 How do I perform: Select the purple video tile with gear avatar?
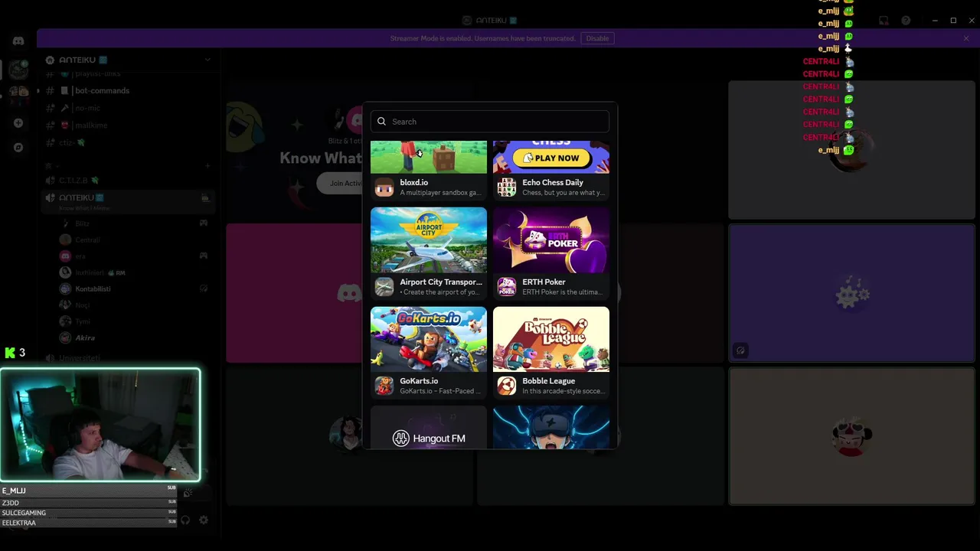coord(851,293)
